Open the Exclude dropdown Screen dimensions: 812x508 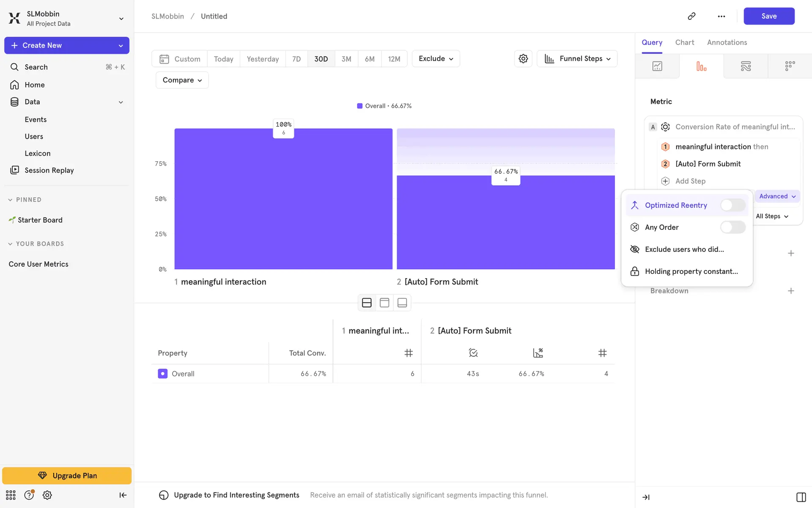click(x=436, y=58)
